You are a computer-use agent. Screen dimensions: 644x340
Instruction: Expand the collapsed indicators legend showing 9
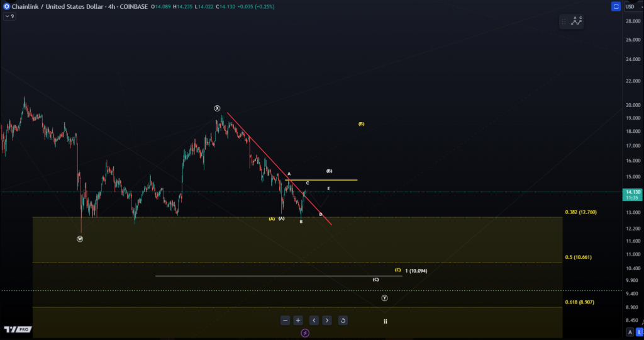coord(9,16)
